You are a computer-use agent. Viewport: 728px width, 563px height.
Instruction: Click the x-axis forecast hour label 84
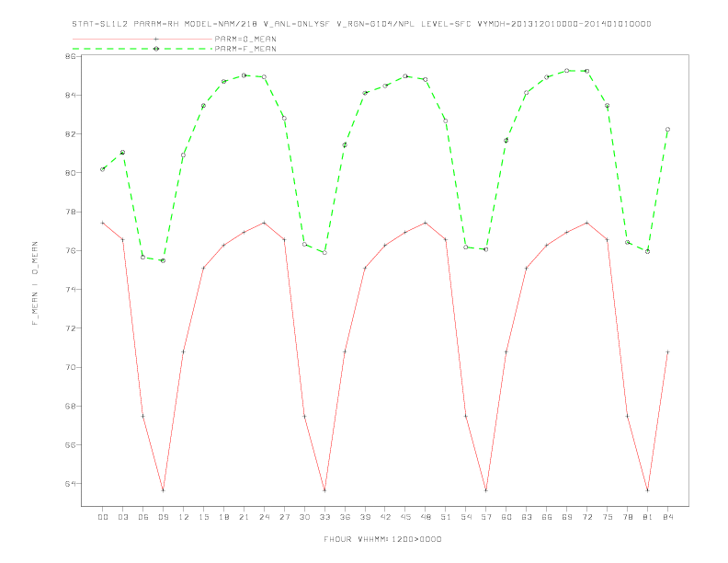click(x=667, y=517)
